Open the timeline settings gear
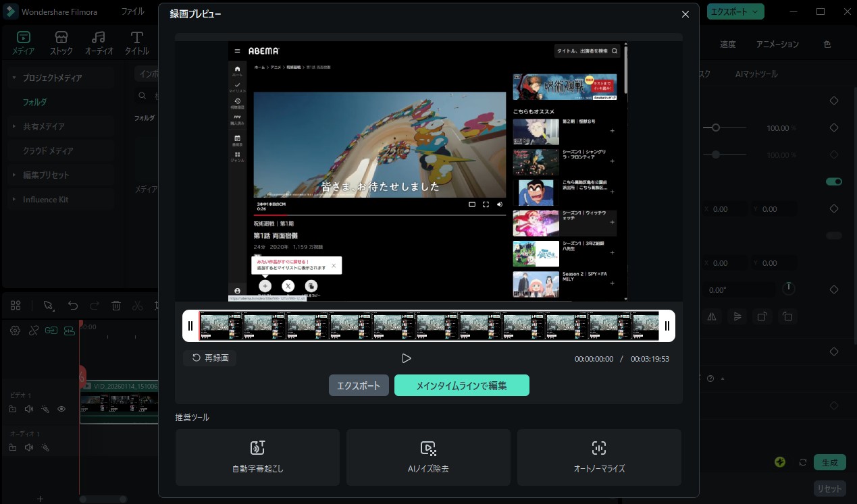 coord(15,331)
